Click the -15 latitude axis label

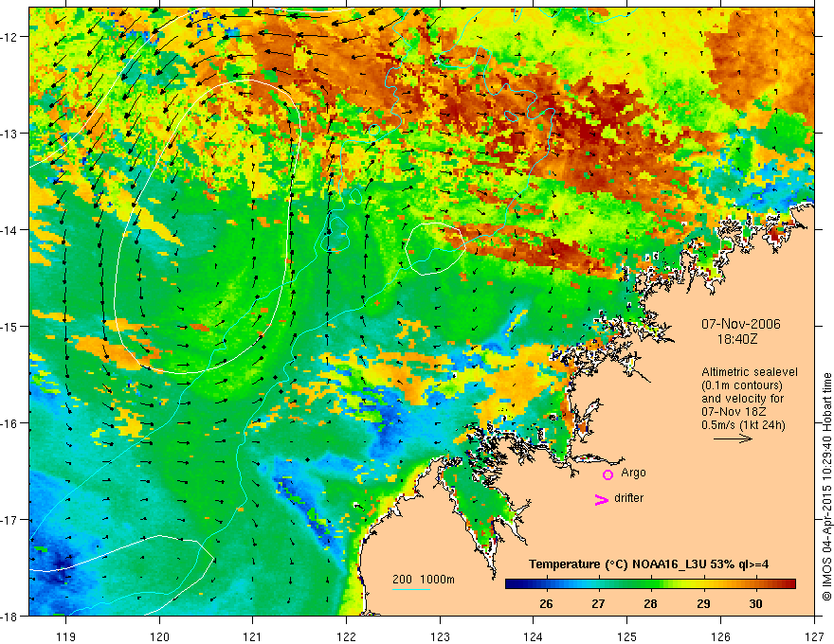tap(10, 326)
